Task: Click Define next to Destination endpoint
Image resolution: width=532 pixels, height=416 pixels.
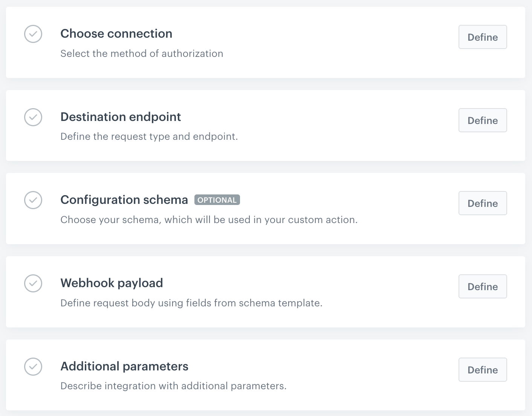Action: [483, 120]
